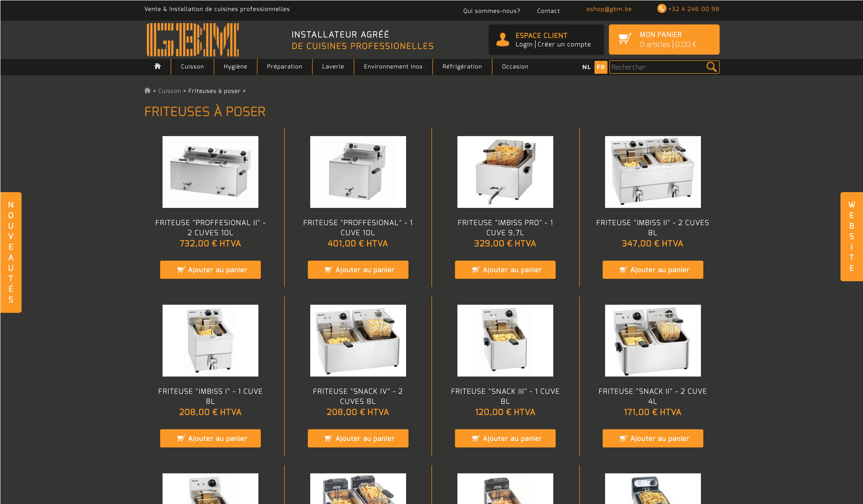Open the Nouveautés side tab
The width and height of the screenshot is (863, 504).
point(11,252)
